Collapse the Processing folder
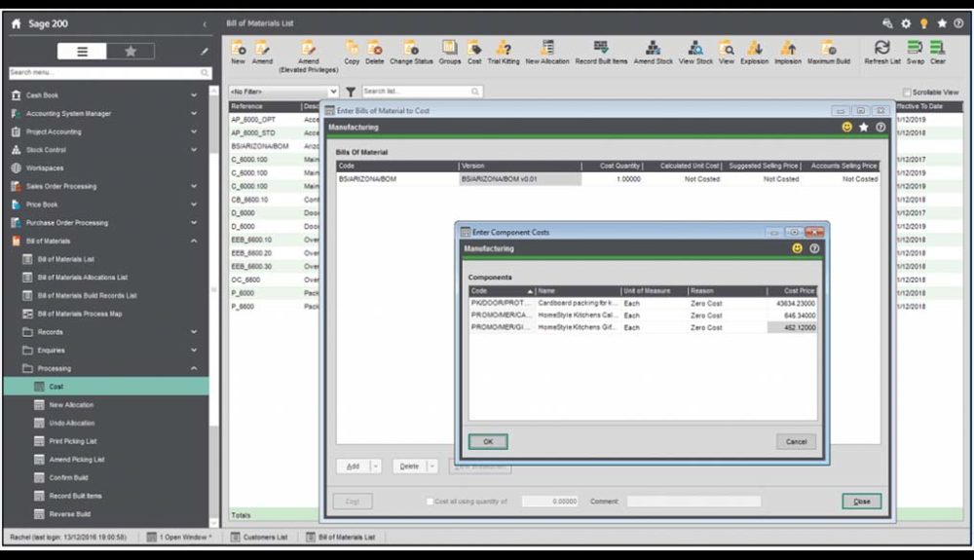 coord(194,369)
